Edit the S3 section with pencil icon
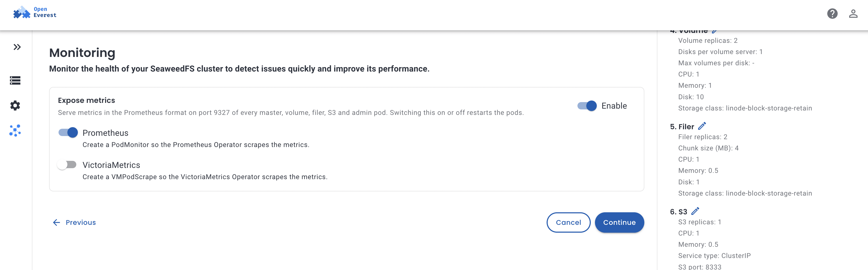Image resolution: width=868 pixels, height=270 pixels. 695,212
